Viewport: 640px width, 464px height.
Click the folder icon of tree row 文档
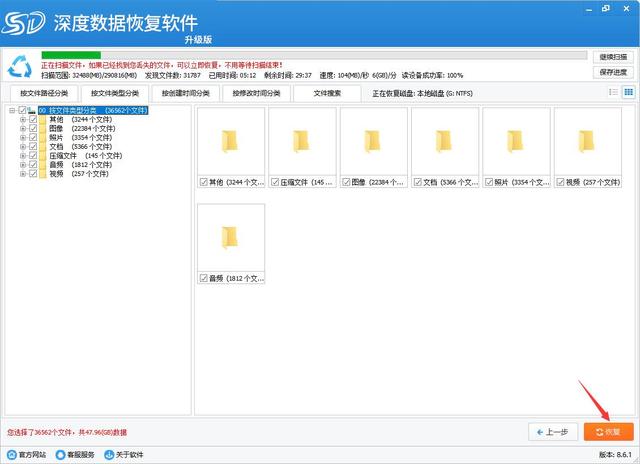point(42,147)
